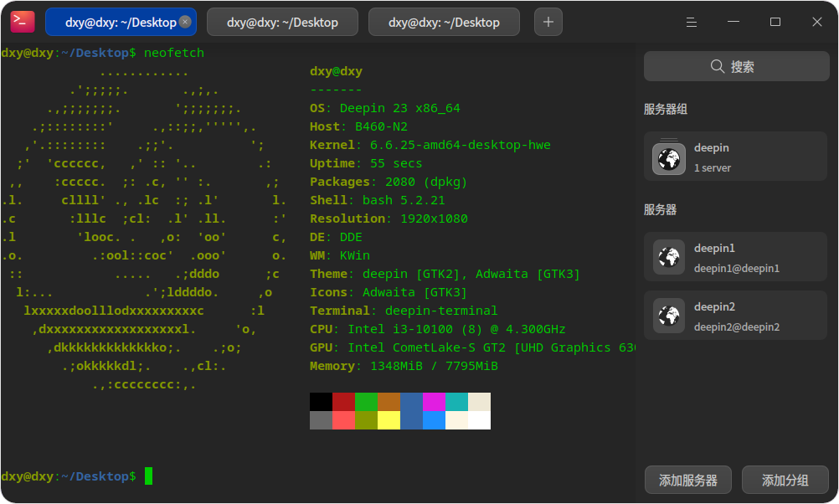Screen dimensions: 839x504
Task: Click the deepin group globe icon
Action: 669,158
